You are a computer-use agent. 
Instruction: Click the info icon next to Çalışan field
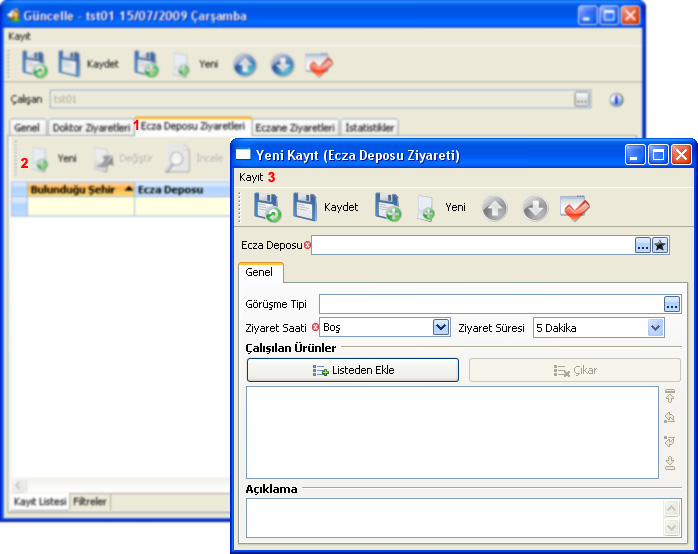click(x=616, y=99)
